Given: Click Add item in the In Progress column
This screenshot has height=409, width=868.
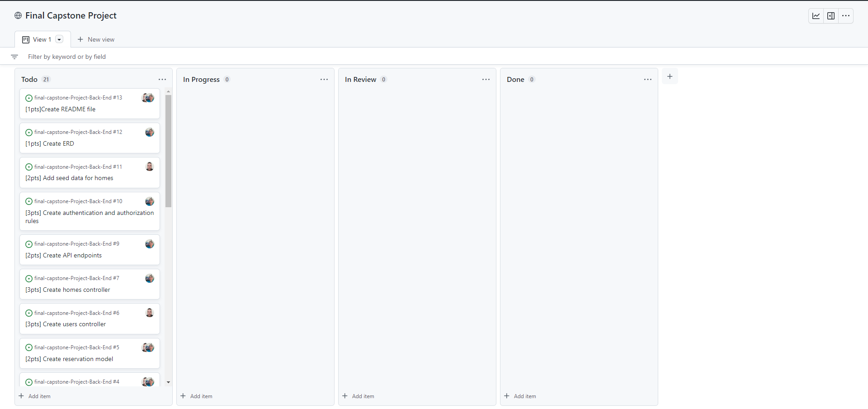Looking at the screenshot, I should 196,396.
